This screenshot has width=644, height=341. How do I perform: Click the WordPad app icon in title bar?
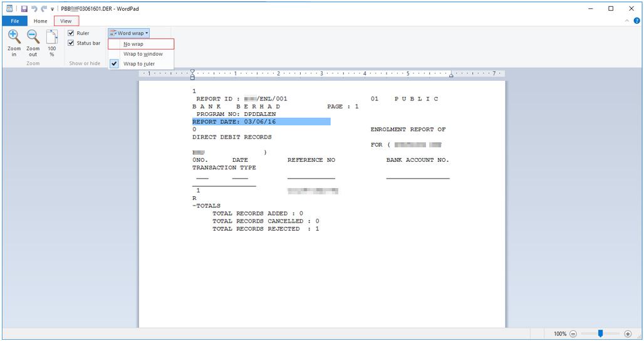point(9,9)
